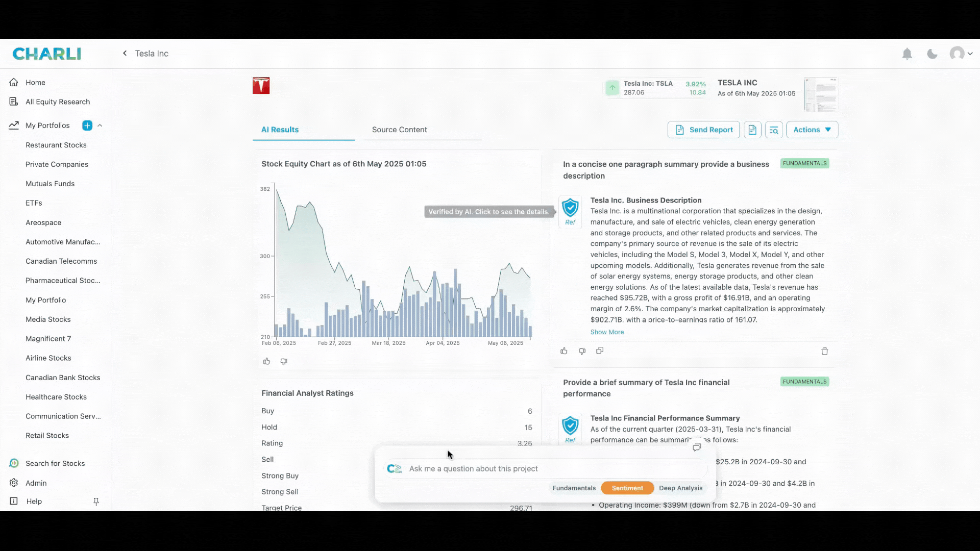
Task: Collapse the My Portfolios list
Action: click(x=100, y=126)
